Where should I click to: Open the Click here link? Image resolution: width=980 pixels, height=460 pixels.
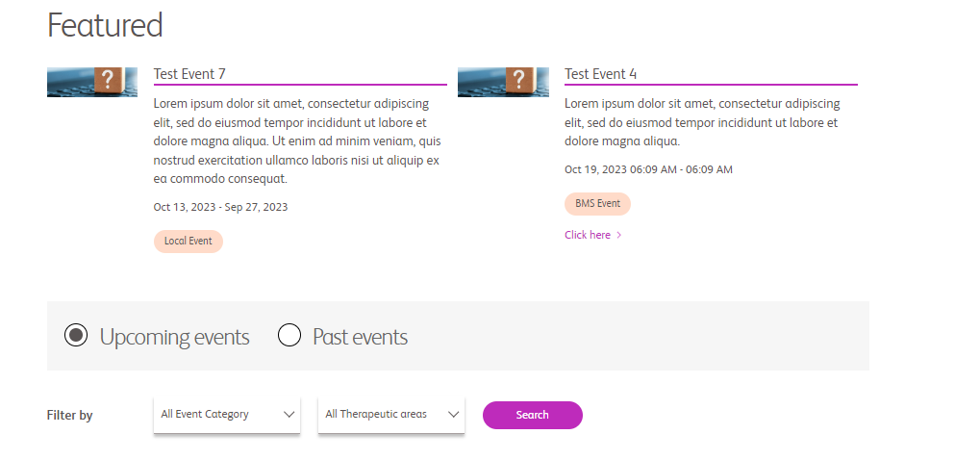coord(588,235)
